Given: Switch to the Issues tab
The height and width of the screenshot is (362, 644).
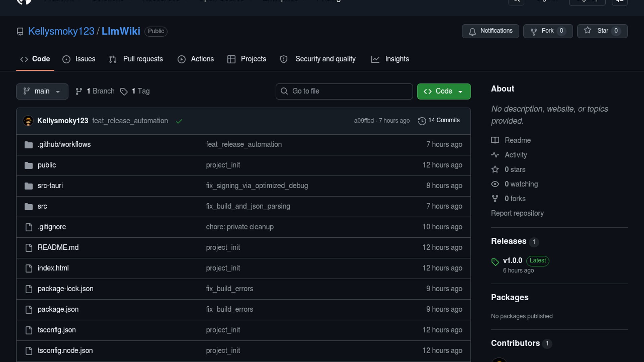Looking at the screenshot, I should (x=79, y=59).
